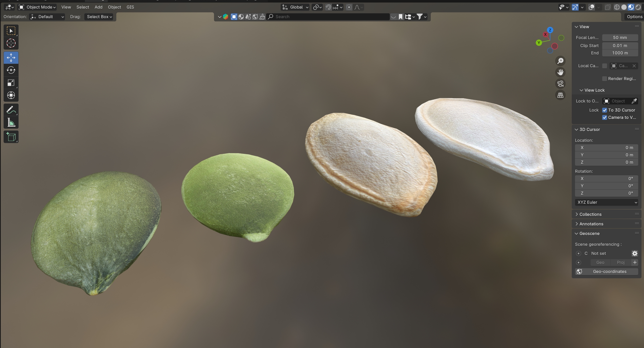Activate the Rotate tool
Screen dimensions: 644x348
[11, 70]
